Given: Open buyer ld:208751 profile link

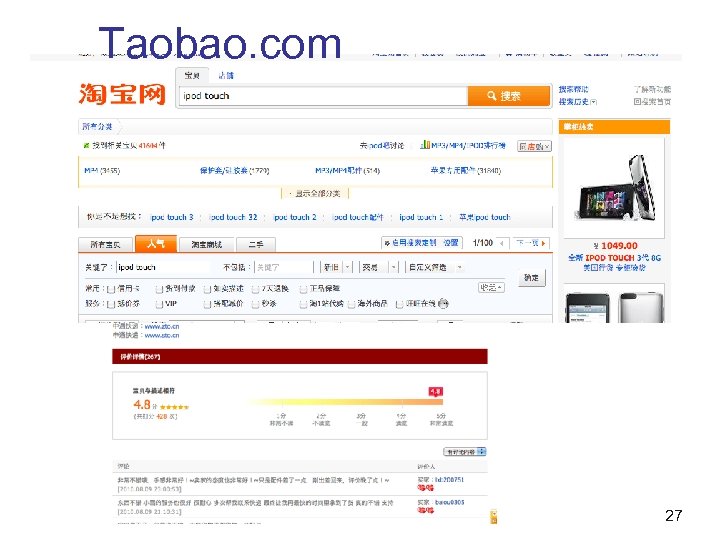Looking at the screenshot, I should pos(449,479).
